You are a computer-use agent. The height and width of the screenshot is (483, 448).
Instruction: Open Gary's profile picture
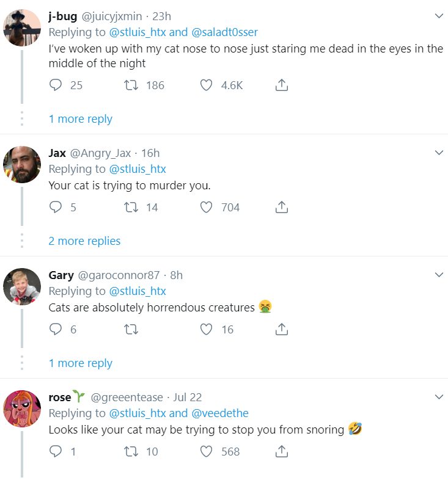(22, 286)
